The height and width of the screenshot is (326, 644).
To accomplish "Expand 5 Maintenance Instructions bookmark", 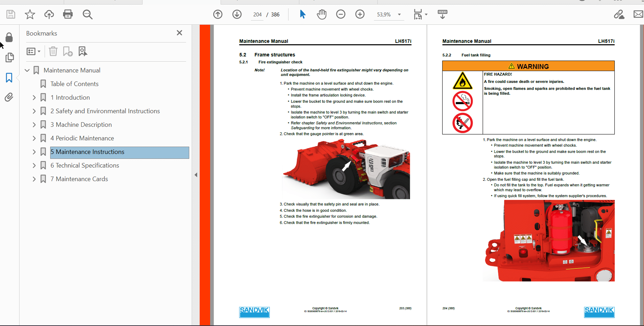I will point(34,152).
